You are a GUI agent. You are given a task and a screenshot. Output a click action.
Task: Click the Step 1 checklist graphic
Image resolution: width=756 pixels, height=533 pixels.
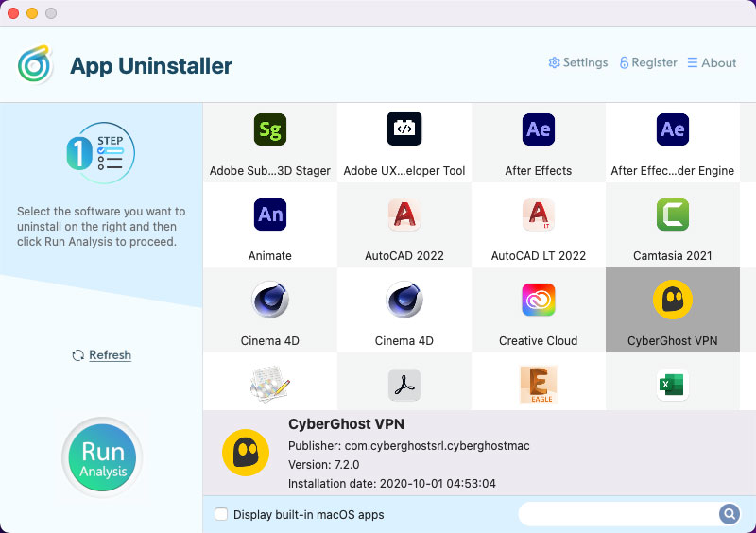[x=101, y=153]
